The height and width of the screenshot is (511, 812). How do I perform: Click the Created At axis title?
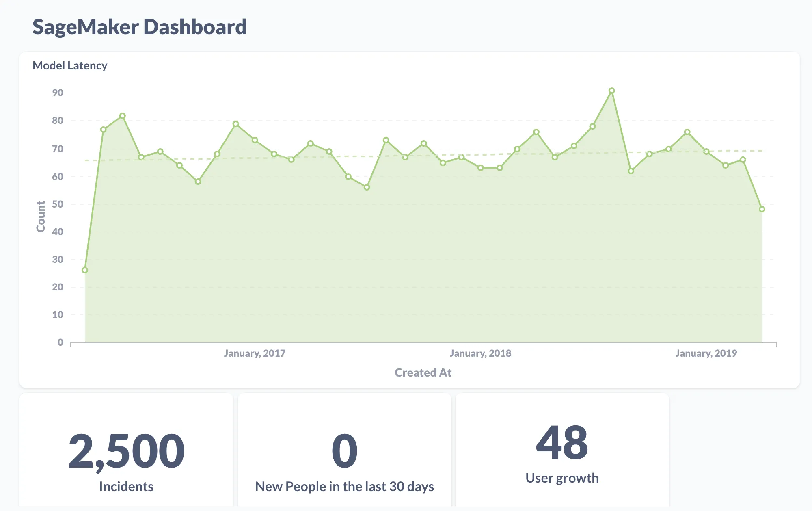[423, 372]
